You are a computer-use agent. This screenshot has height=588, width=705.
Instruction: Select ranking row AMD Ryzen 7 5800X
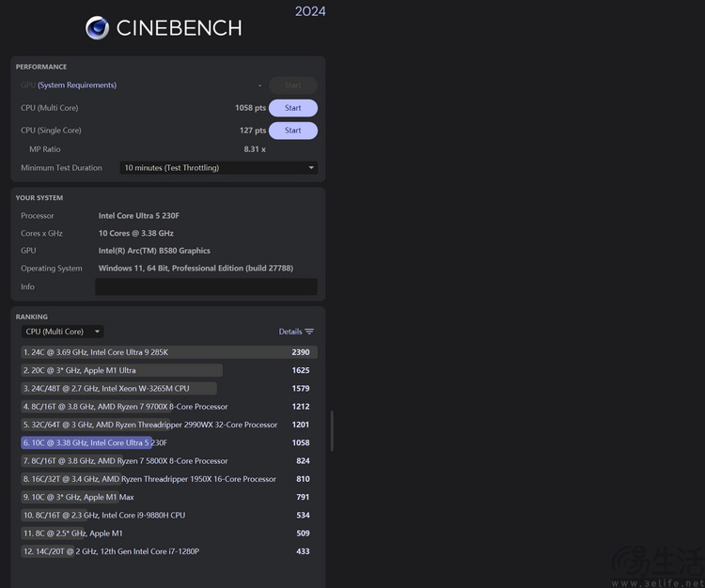(169, 460)
